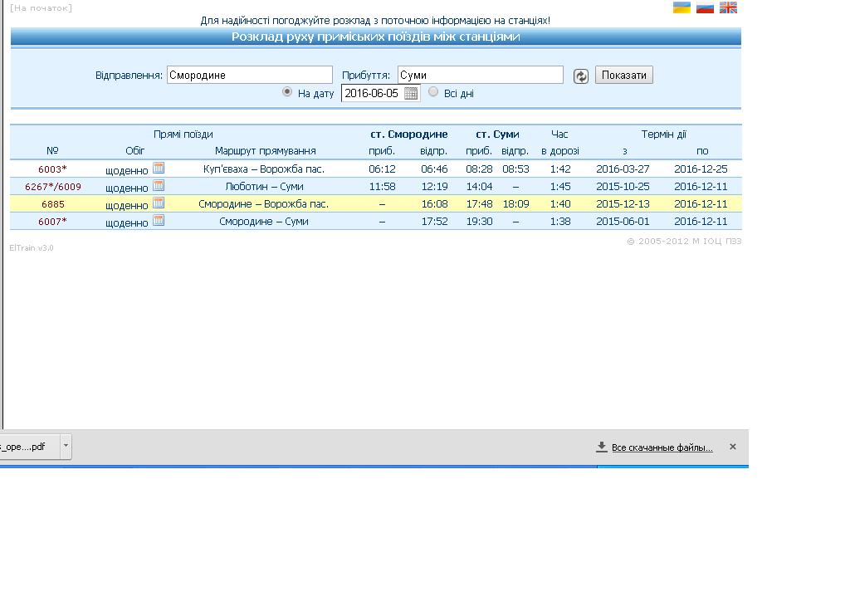Viewport: 850px width, 616px height.
Task: Switch language to Ukrainian flag
Action: point(681,7)
